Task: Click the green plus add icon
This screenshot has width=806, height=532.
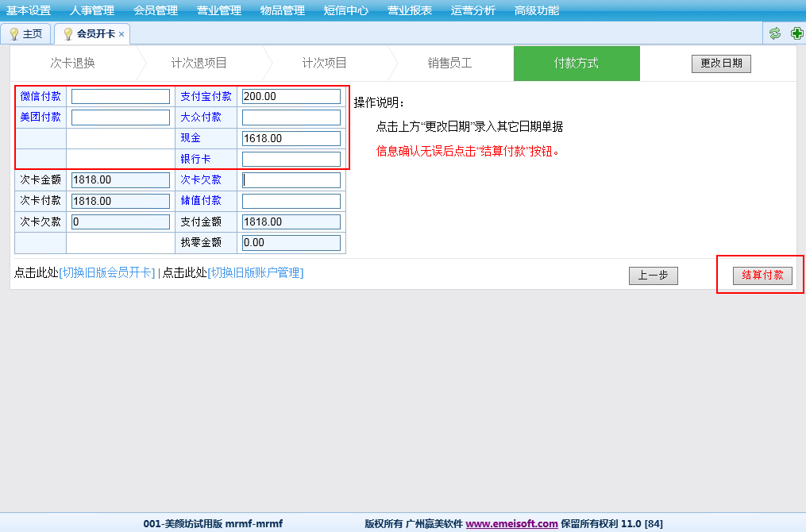Action: click(x=796, y=33)
